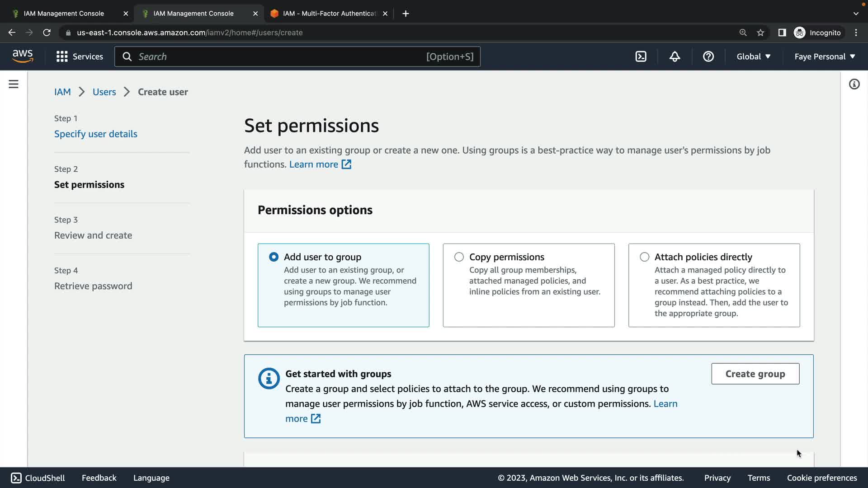Image resolution: width=868 pixels, height=488 pixels.
Task: Open the info panel icon at right
Action: click(854, 84)
